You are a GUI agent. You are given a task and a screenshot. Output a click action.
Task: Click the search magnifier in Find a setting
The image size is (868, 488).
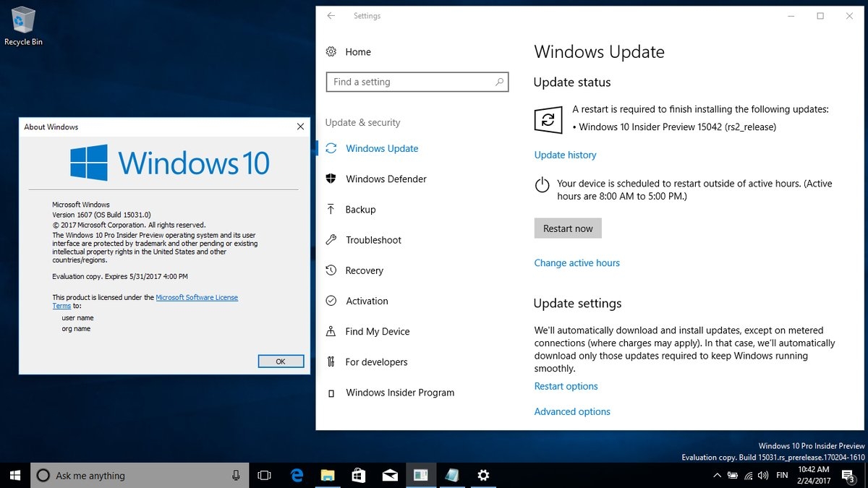pyautogui.click(x=499, y=82)
